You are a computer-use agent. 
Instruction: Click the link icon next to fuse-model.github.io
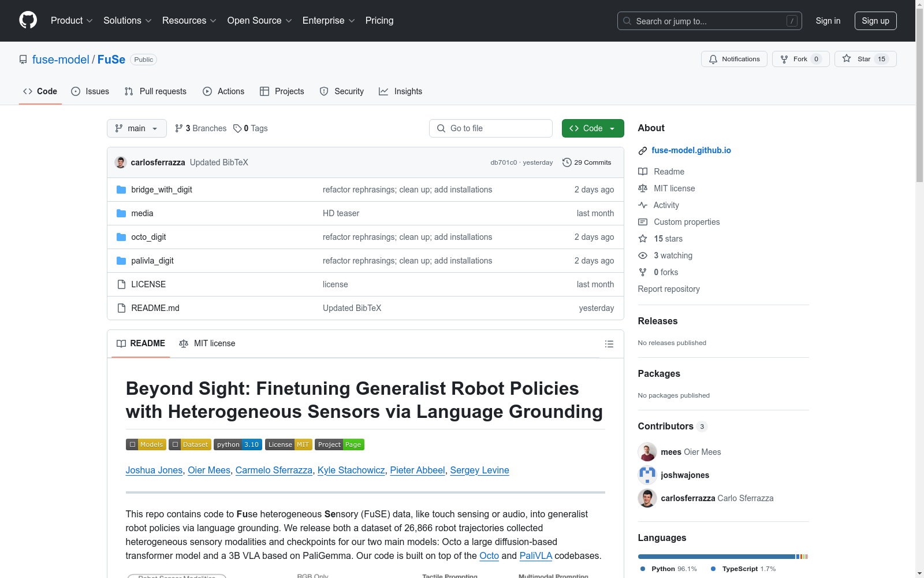tap(643, 151)
